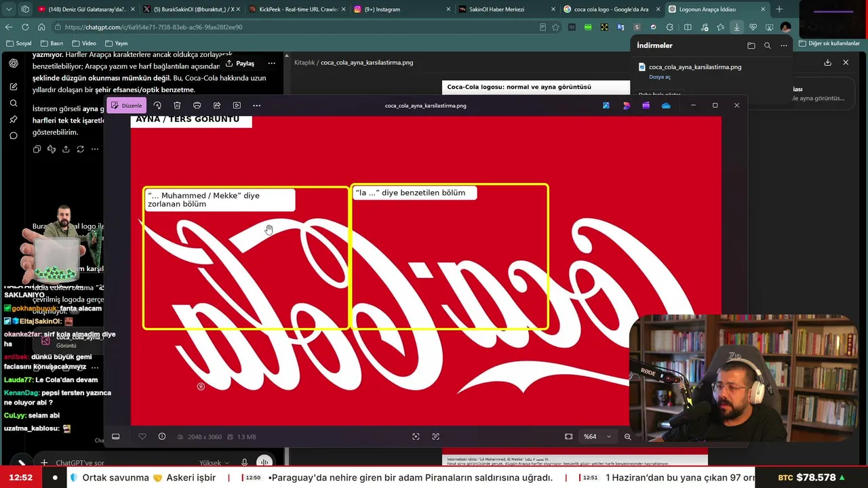Screen dimensions: 868x488
Task: Open downloads folder from İndirmeler panel
Action: (751, 45)
